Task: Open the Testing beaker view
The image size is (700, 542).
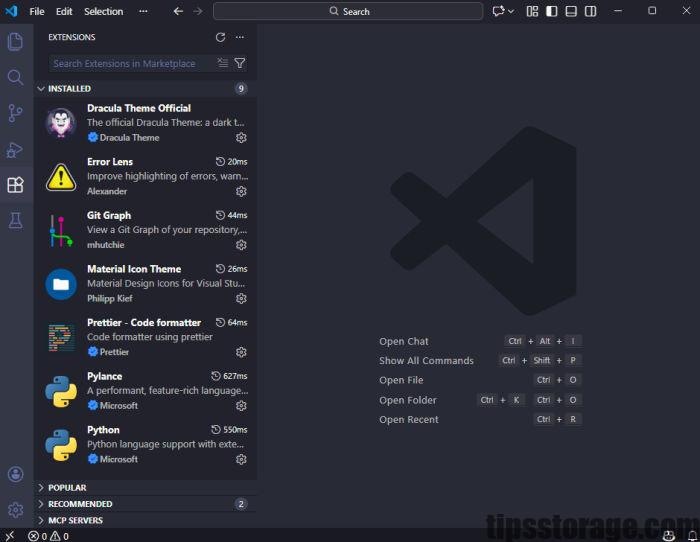Action: (x=16, y=221)
